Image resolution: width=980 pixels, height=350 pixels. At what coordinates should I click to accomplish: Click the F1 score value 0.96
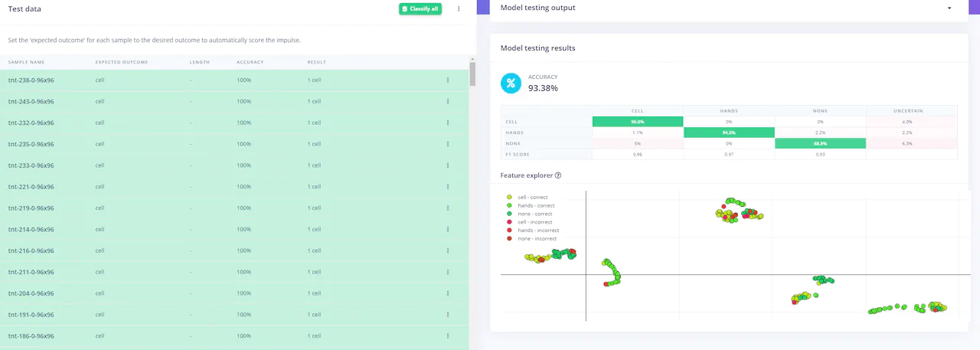point(637,155)
